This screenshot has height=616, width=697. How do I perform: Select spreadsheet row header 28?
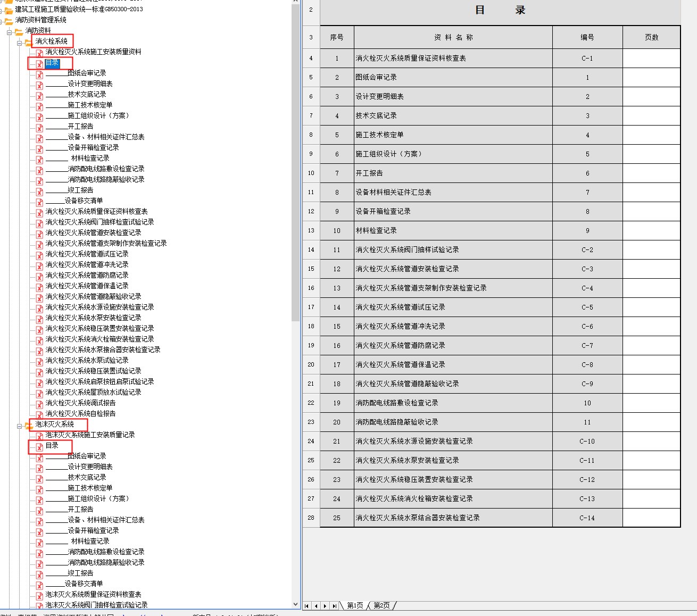[x=311, y=518]
